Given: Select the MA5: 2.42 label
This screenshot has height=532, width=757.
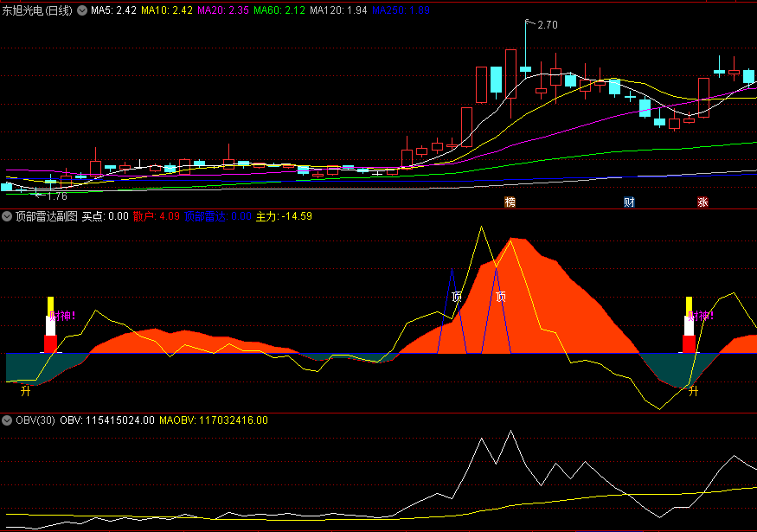Looking at the screenshot, I should [113, 10].
